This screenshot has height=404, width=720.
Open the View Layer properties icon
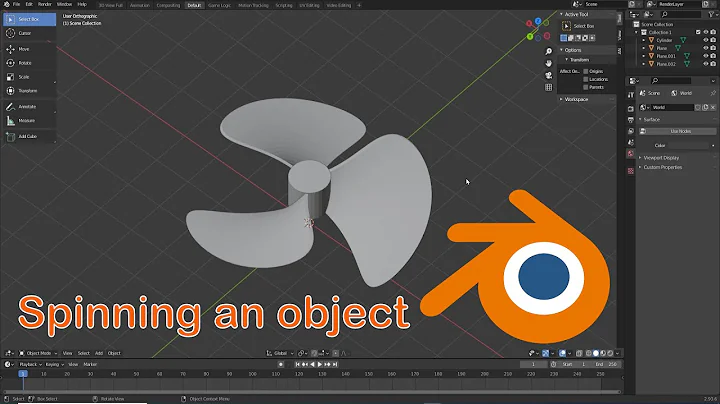coord(630,131)
